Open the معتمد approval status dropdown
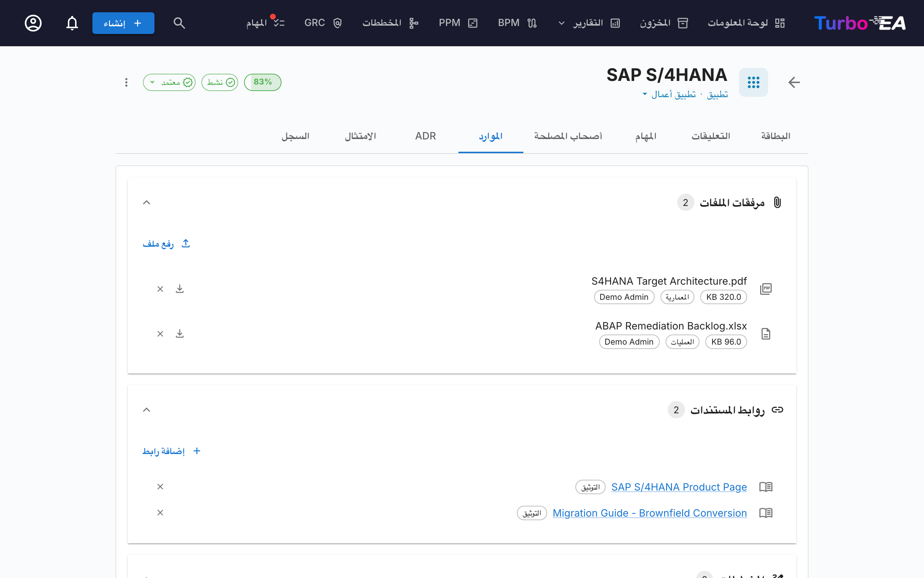This screenshot has width=924, height=578. [x=169, y=82]
